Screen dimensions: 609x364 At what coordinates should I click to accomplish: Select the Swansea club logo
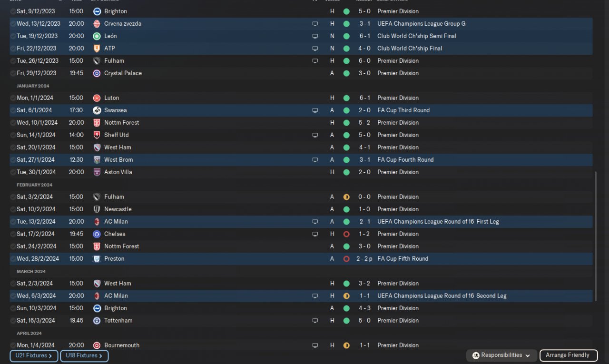click(x=97, y=110)
